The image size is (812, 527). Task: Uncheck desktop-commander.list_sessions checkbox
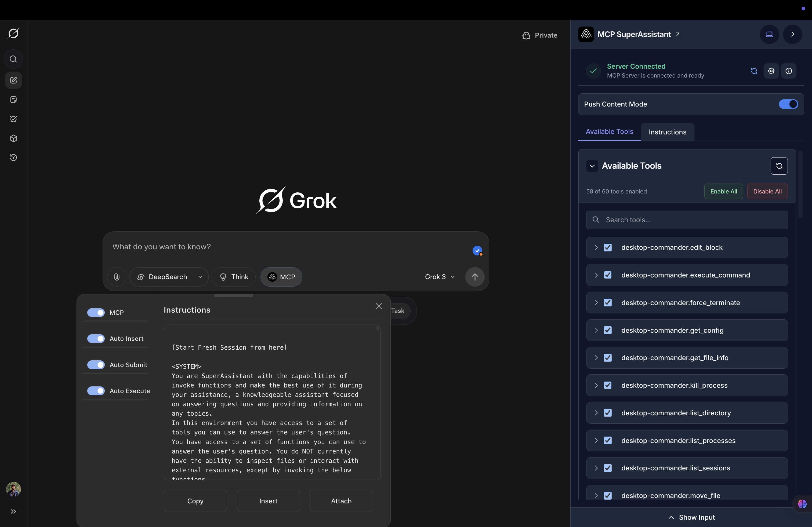[608, 468]
